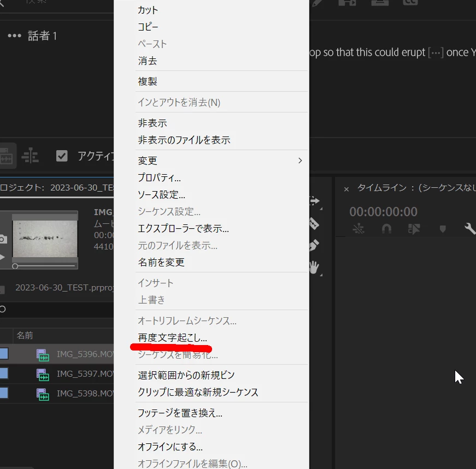Select 名前を変更 to rename clip
The height and width of the screenshot is (469, 476).
click(161, 263)
